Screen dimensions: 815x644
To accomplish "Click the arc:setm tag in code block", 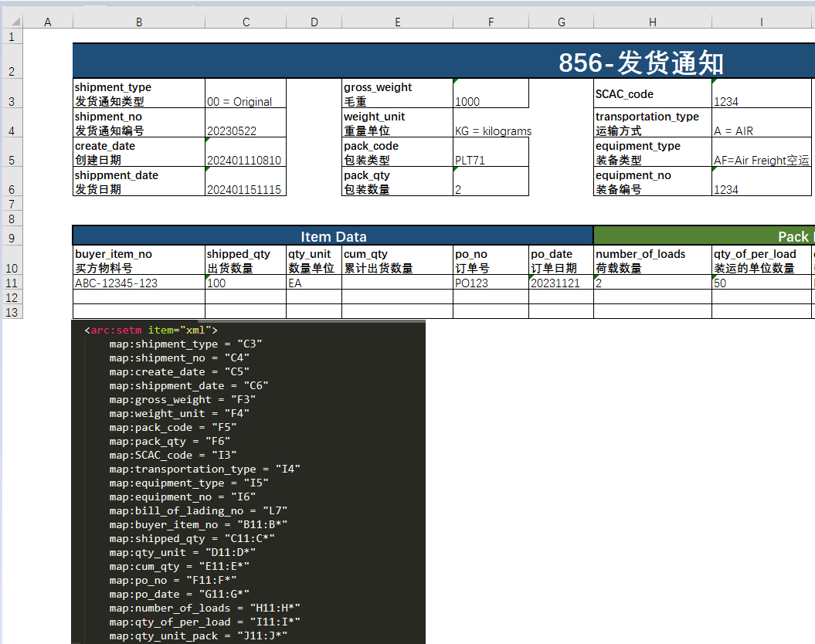I will coord(116,330).
